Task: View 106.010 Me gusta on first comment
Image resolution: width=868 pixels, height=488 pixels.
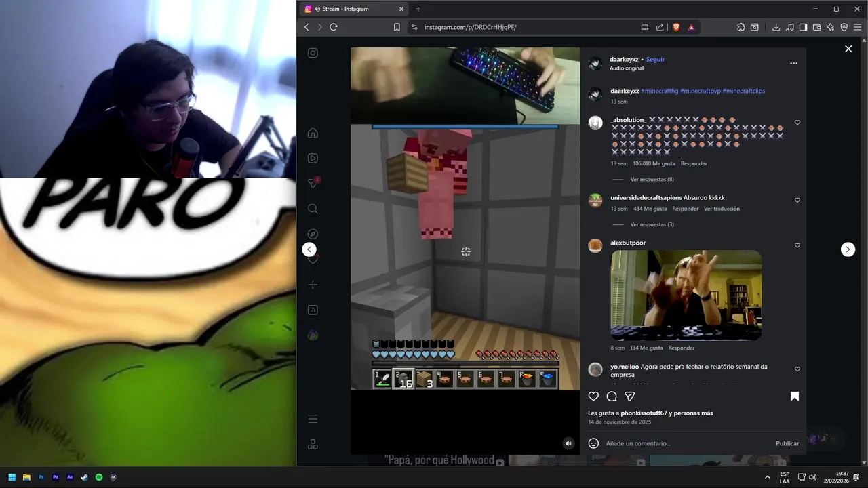Action: [654, 163]
